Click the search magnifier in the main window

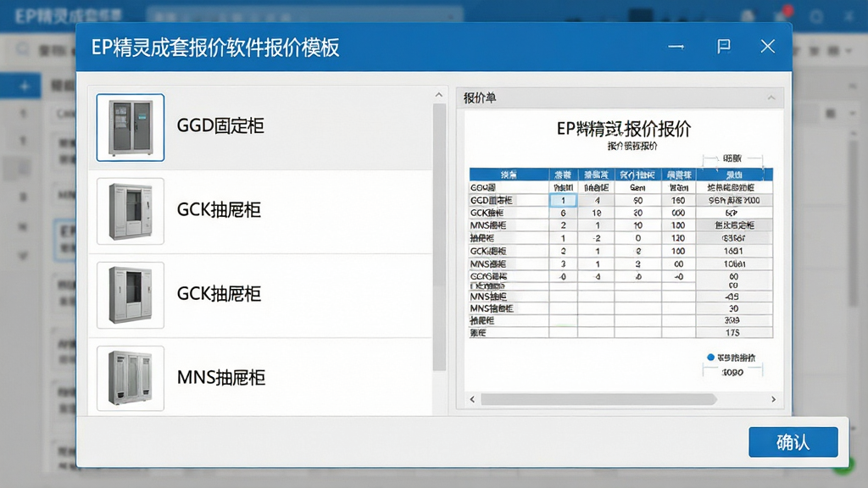coord(22,50)
